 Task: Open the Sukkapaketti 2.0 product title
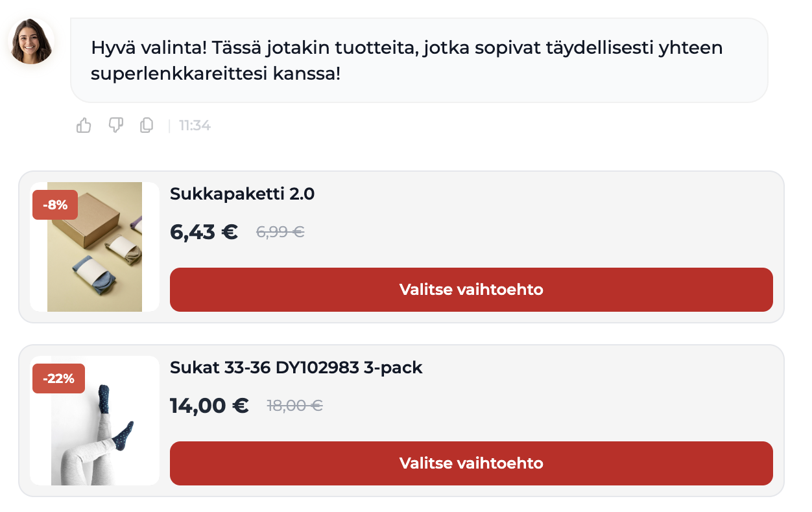click(242, 193)
